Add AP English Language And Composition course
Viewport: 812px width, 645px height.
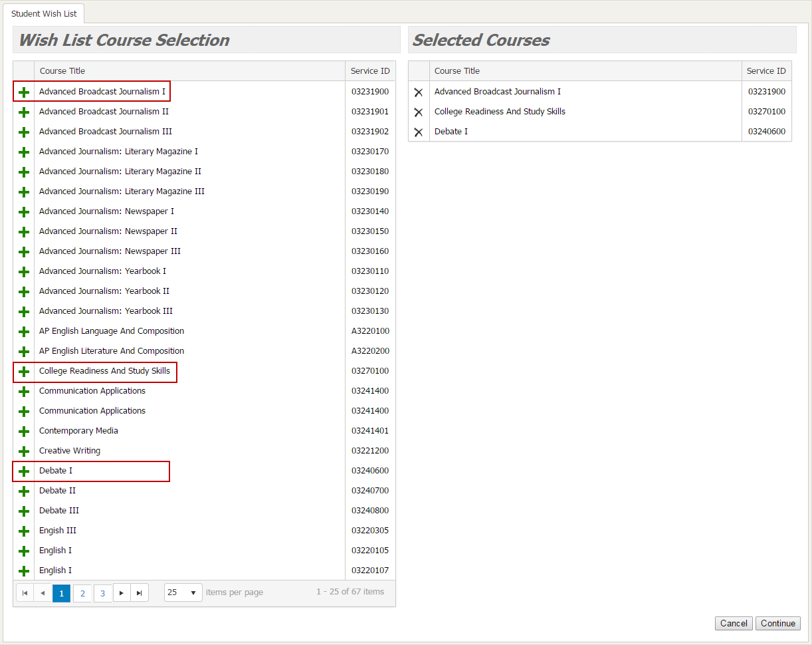pyautogui.click(x=24, y=331)
